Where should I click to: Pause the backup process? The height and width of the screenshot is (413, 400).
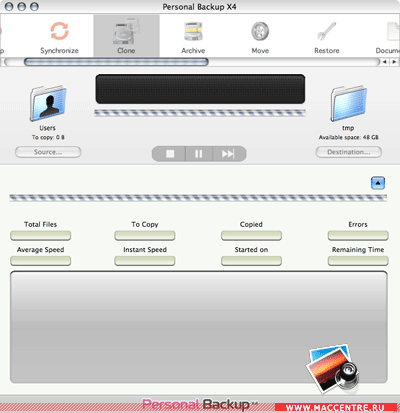[199, 154]
